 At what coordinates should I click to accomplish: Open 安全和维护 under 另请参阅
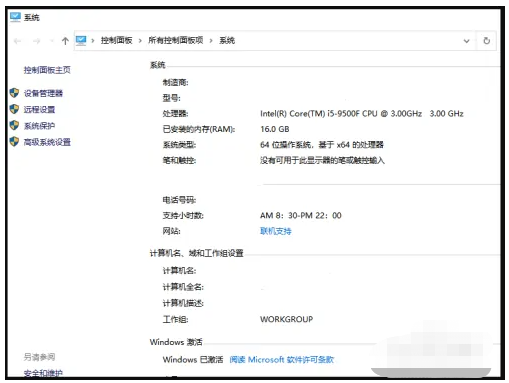(x=43, y=373)
